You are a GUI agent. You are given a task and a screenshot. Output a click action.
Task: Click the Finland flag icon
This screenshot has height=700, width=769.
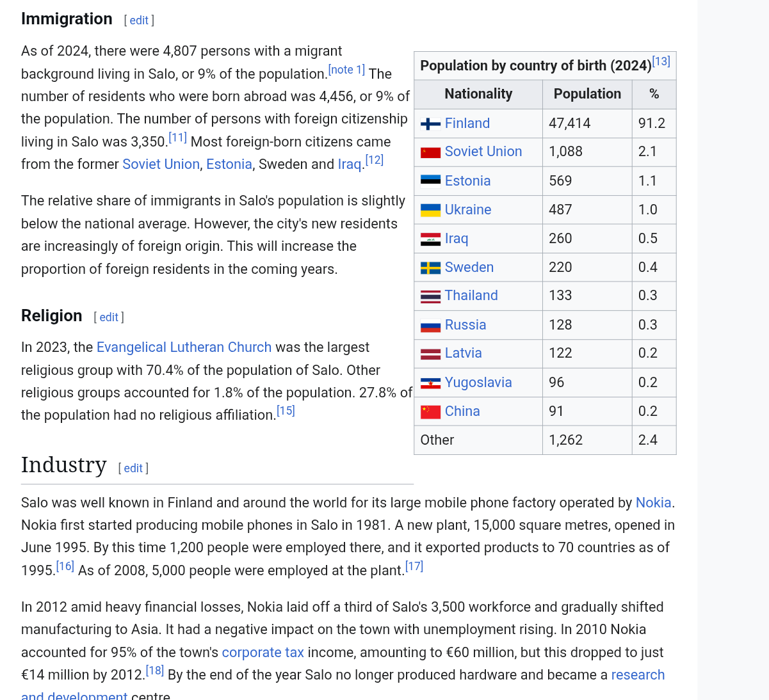[x=430, y=124]
